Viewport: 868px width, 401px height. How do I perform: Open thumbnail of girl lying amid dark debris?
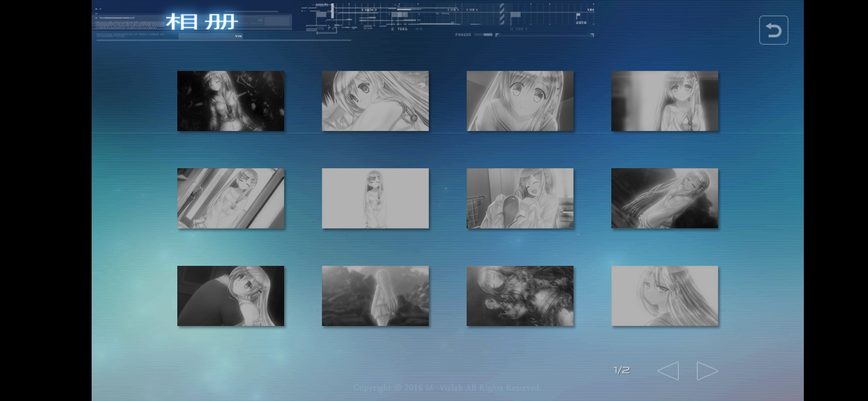coord(520,296)
